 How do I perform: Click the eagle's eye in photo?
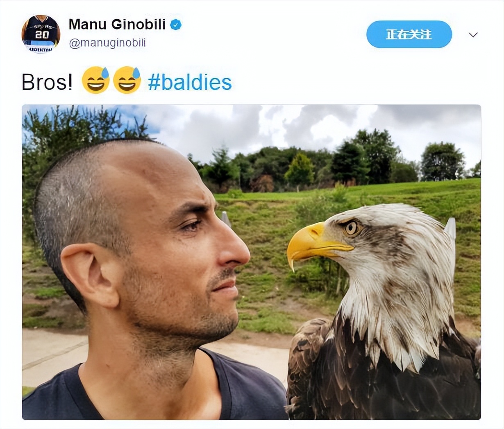[351, 228]
